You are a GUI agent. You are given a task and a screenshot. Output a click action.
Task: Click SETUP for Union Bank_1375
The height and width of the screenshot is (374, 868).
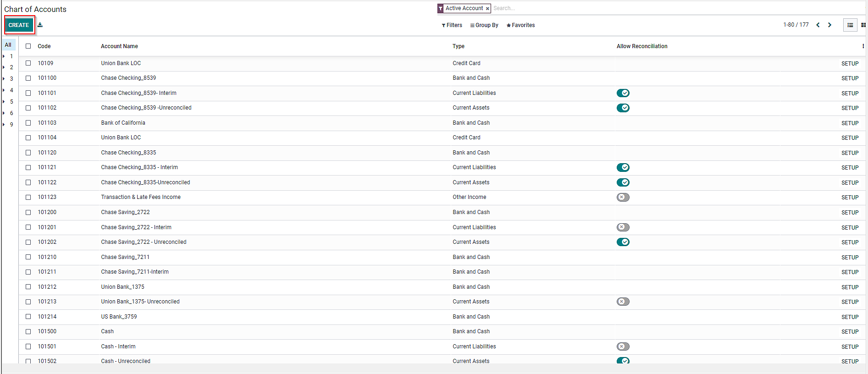[850, 287]
